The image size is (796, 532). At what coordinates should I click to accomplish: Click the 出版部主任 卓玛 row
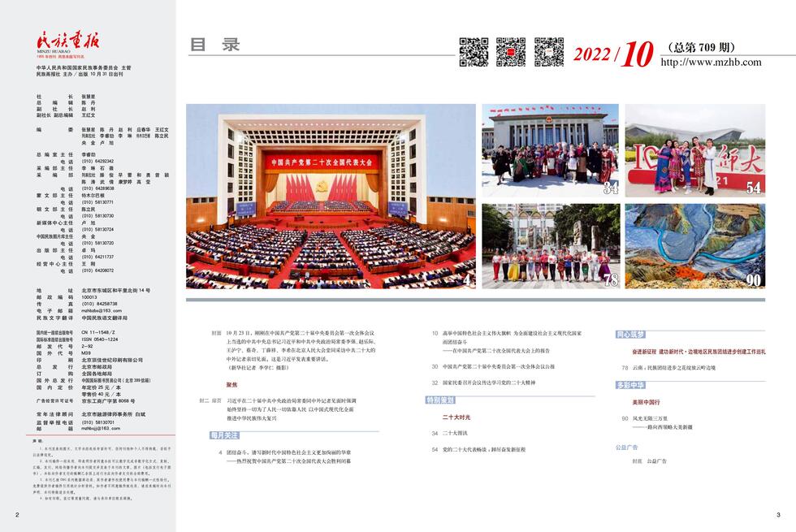click(66, 250)
